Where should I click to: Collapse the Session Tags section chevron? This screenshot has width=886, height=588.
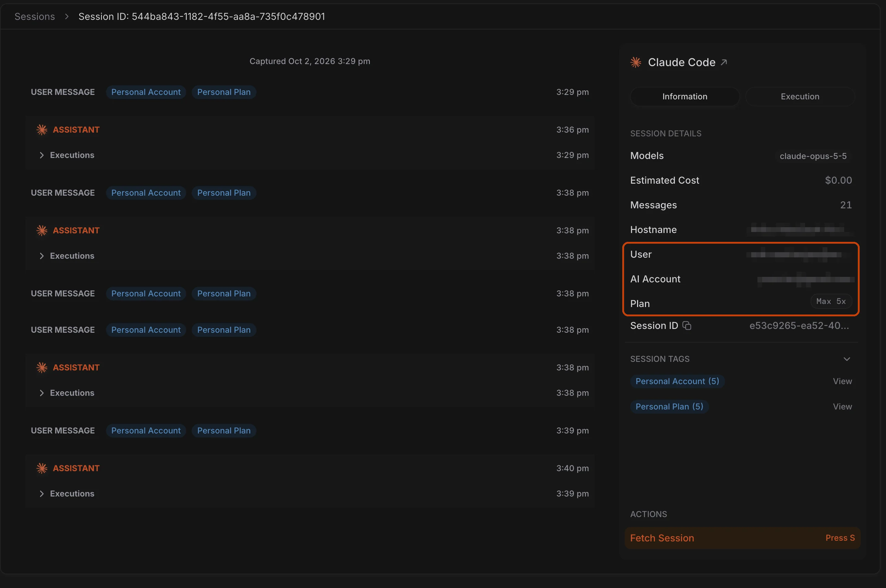[x=847, y=359]
